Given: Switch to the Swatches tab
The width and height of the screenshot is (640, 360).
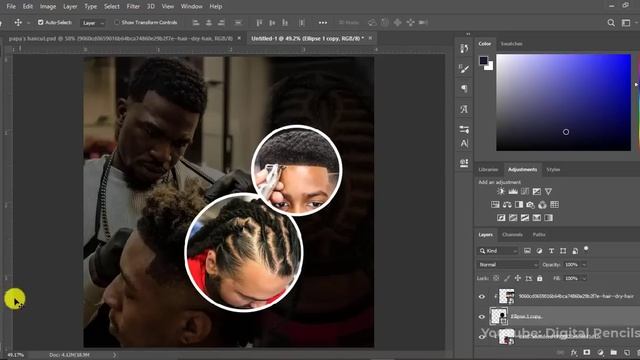Looking at the screenshot, I should click(511, 44).
